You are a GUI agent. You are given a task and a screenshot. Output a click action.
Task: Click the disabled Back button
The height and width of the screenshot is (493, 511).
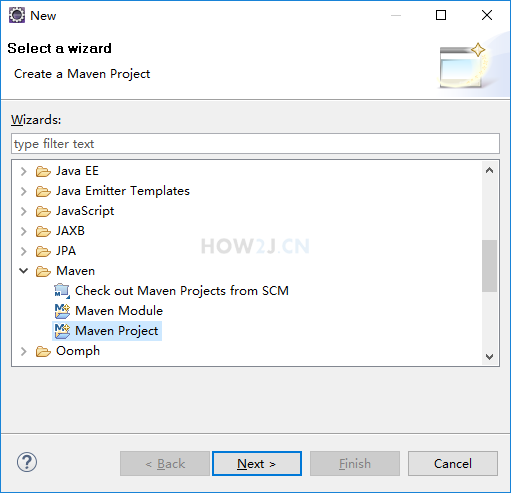click(x=165, y=463)
